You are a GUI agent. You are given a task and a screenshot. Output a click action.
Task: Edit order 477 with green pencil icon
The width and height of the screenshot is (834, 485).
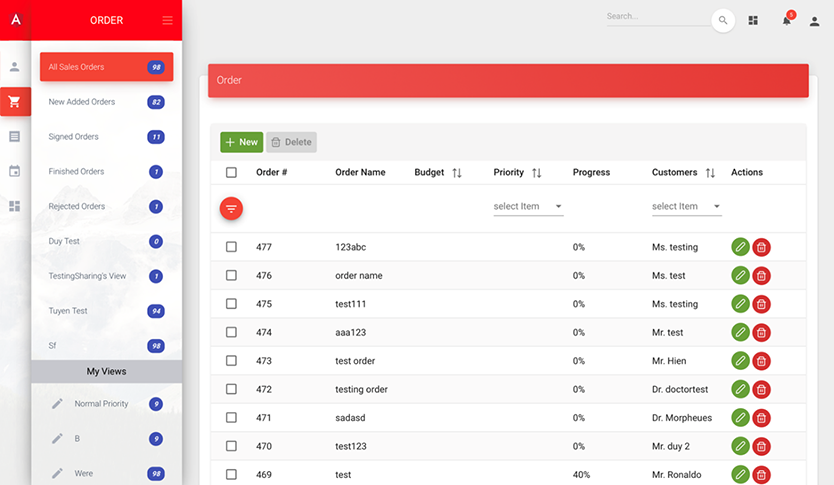[740, 247]
